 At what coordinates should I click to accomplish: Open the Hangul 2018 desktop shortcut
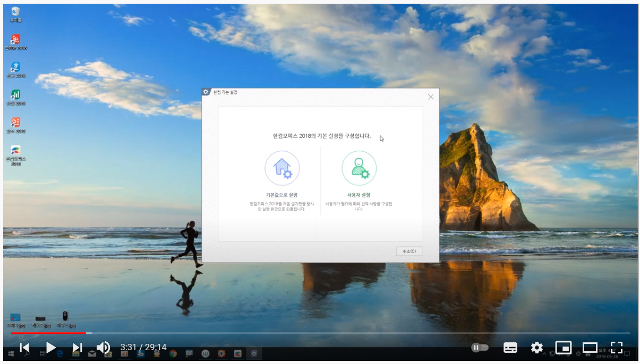point(16,69)
